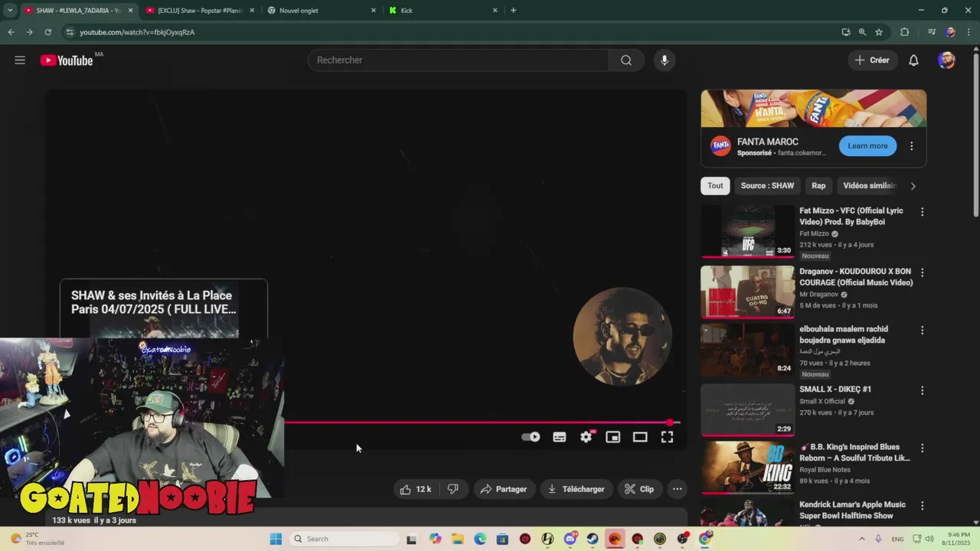
Task: Click the address bar URL
Action: 137,32
